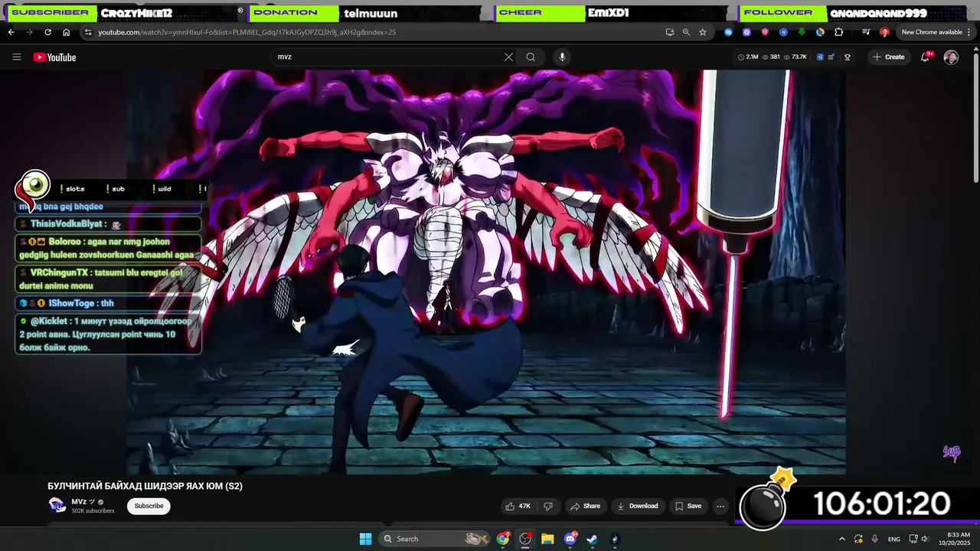Open the red shield extension

765,32
